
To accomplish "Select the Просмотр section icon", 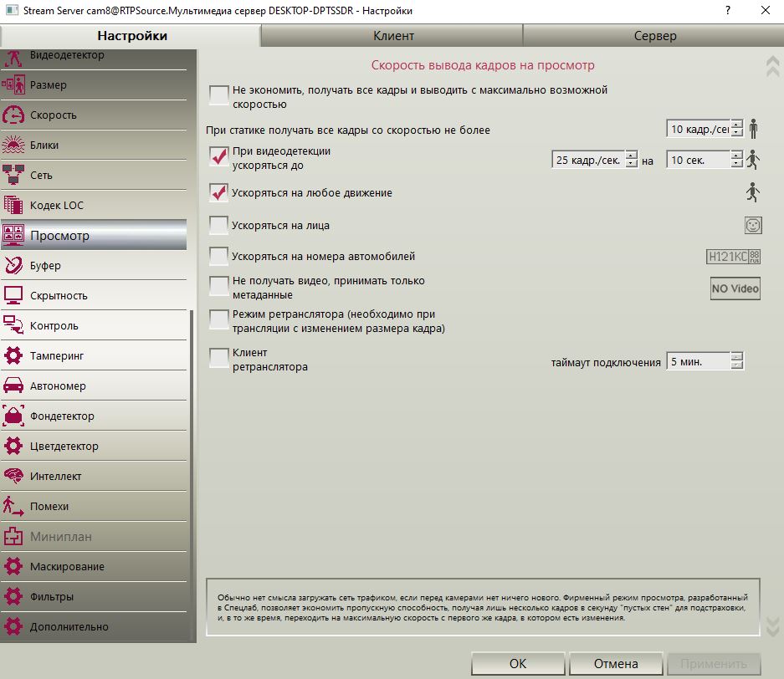I will coord(13,235).
